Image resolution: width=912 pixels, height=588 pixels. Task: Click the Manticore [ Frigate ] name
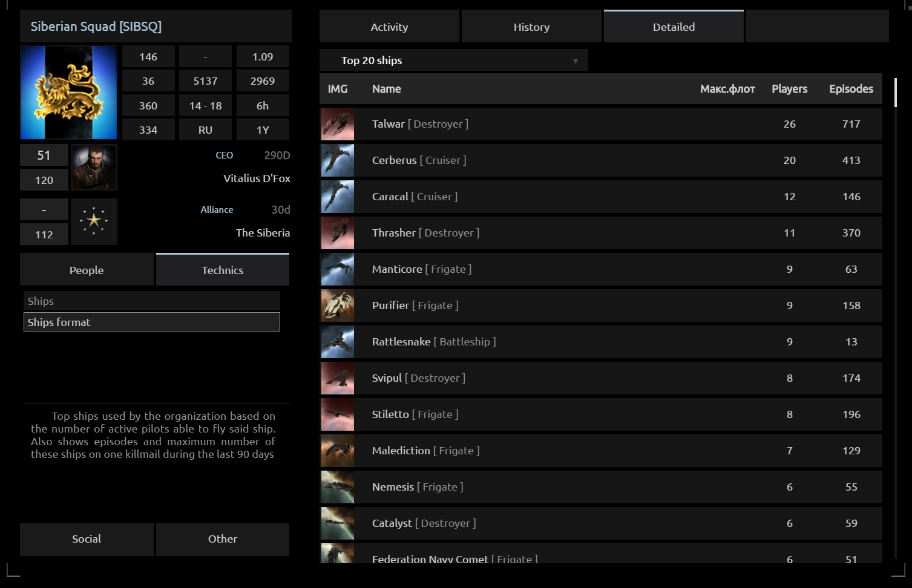[422, 269]
